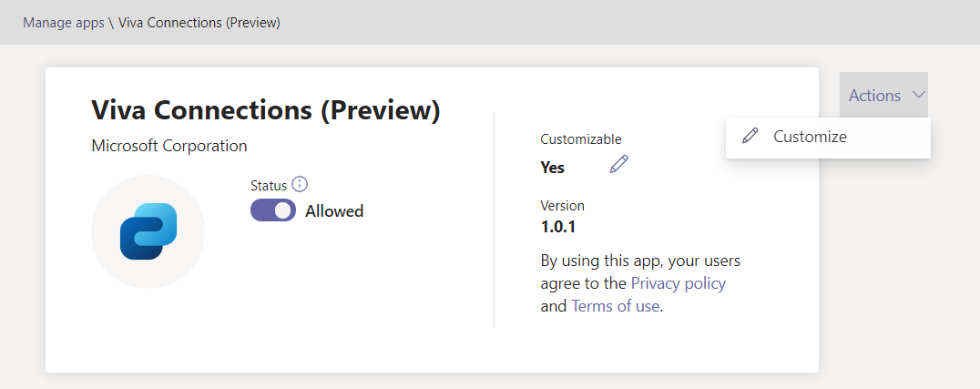Click the pencil icon beside Customizable Yes
This screenshot has height=389, width=980.
pos(619,165)
